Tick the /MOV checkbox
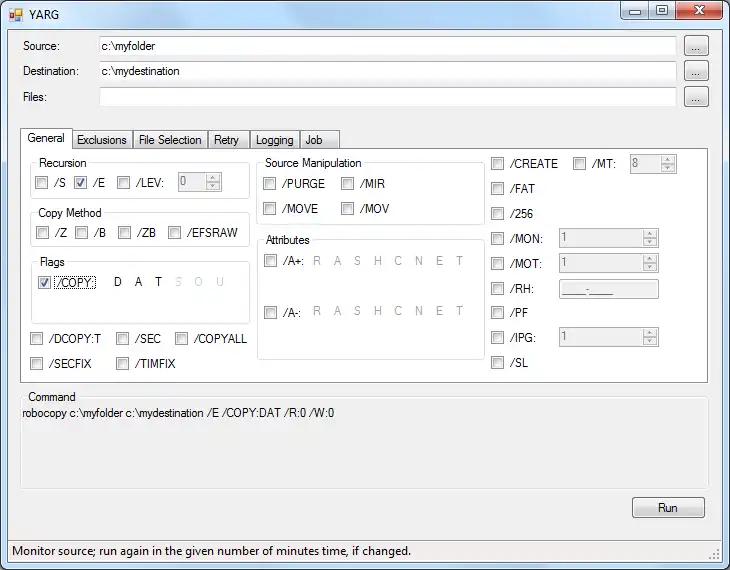This screenshot has width=730, height=570. point(347,208)
